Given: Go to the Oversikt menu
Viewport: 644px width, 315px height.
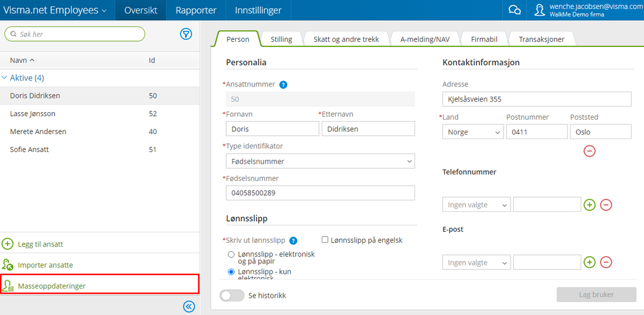Looking at the screenshot, I should (x=141, y=10).
